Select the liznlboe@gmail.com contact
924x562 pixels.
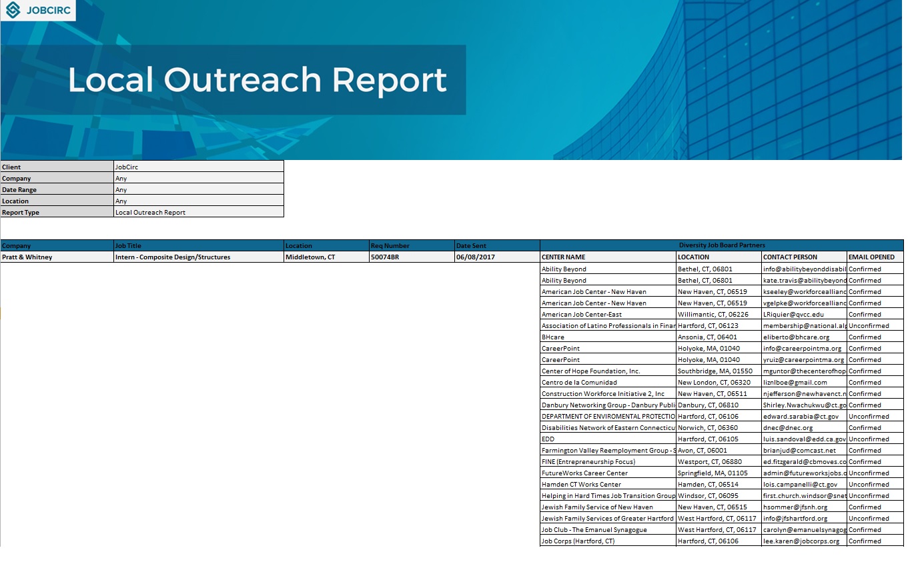click(x=805, y=382)
